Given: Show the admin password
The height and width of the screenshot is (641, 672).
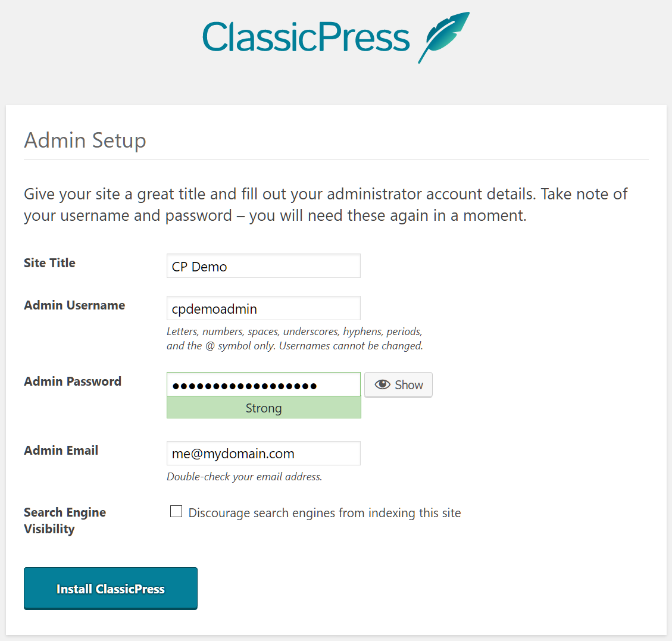Looking at the screenshot, I should pos(398,384).
